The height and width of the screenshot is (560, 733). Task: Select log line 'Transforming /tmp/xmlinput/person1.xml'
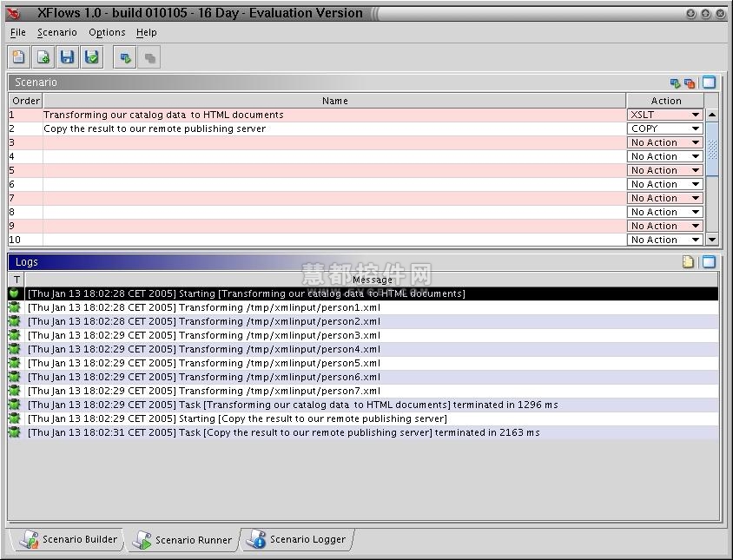[x=364, y=307]
